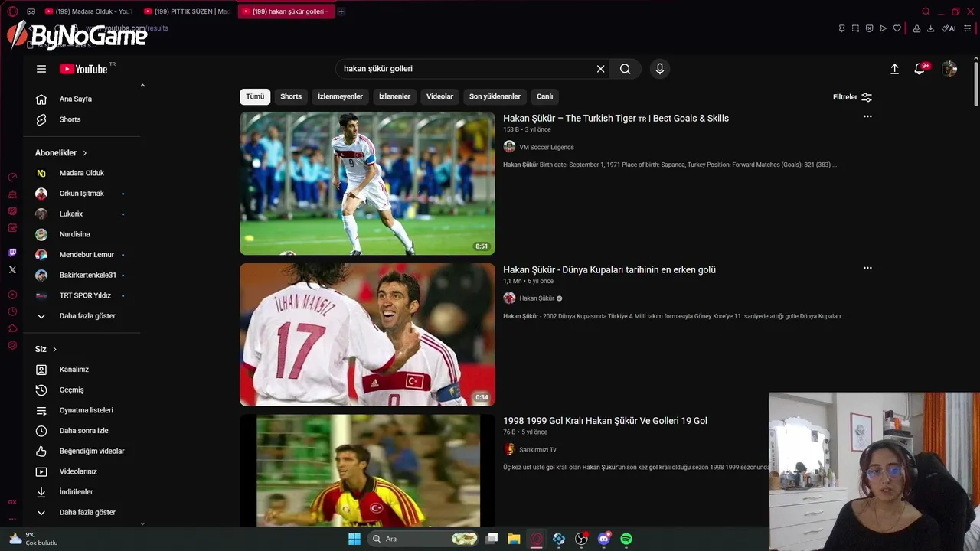Open X (Twitter) in Opera's sidebar

(12, 269)
